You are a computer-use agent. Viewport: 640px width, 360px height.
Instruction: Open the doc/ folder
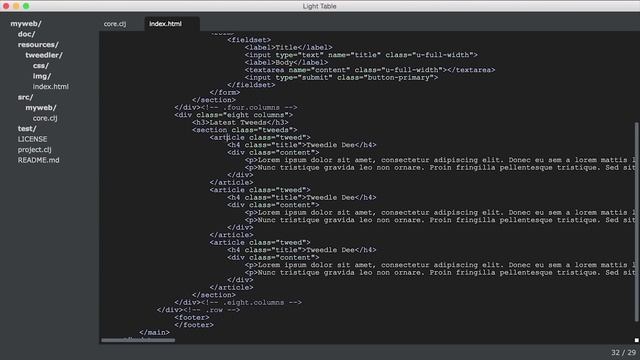point(27,34)
